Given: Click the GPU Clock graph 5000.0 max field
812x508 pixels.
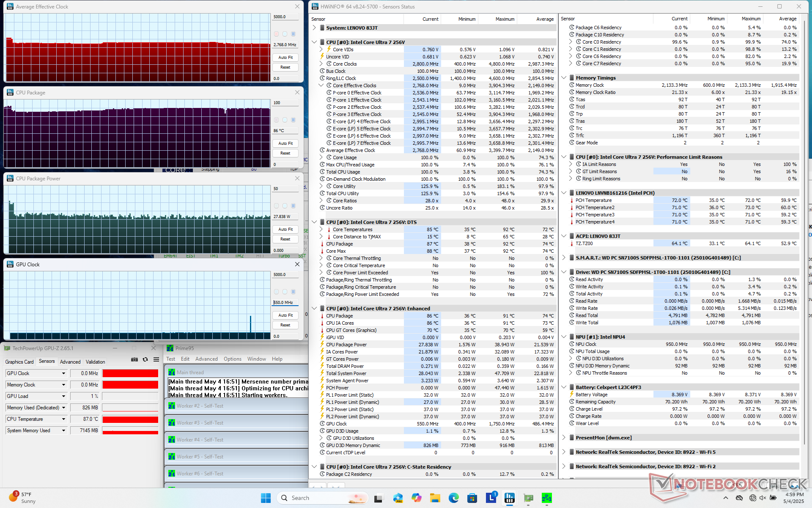Looking at the screenshot, I should tap(285, 275).
